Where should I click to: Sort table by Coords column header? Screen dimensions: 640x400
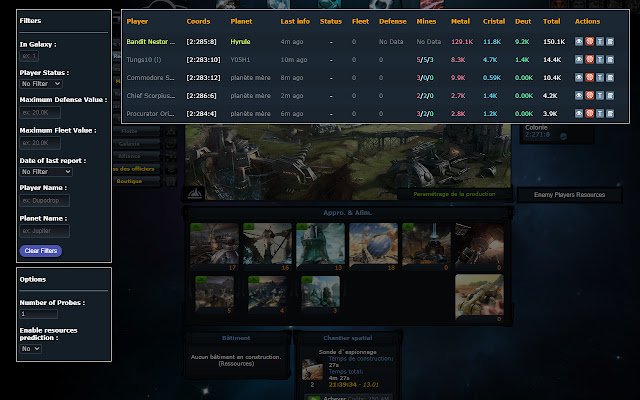coord(198,21)
